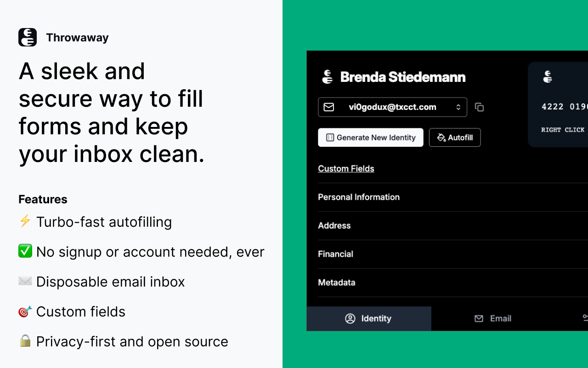Click the logo beside the Brenda Stiedemann name
The image size is (588, 368).
point(327,77)
